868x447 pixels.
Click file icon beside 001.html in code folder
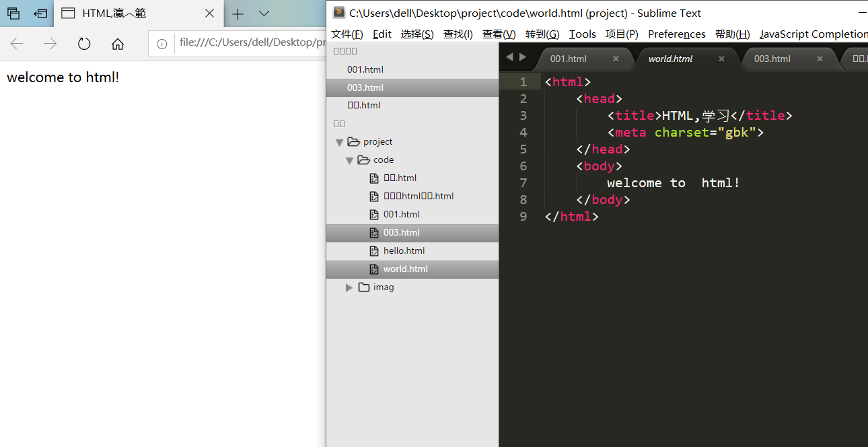(375, 215)
